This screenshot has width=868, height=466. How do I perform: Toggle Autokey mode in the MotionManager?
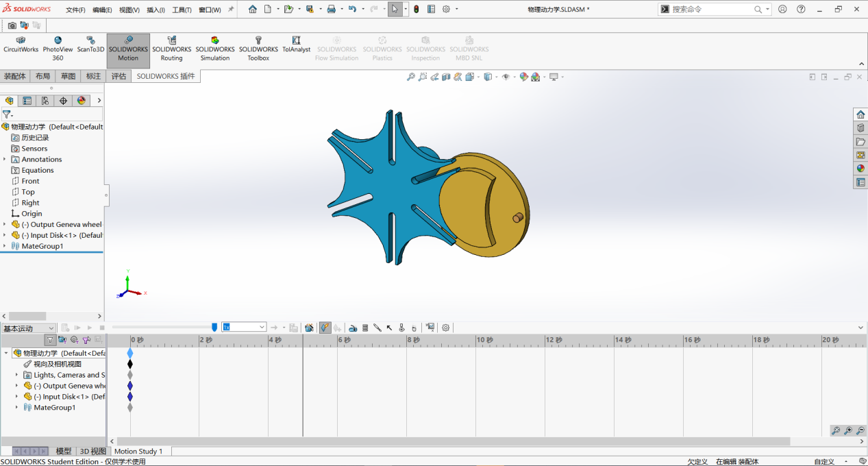323,328
